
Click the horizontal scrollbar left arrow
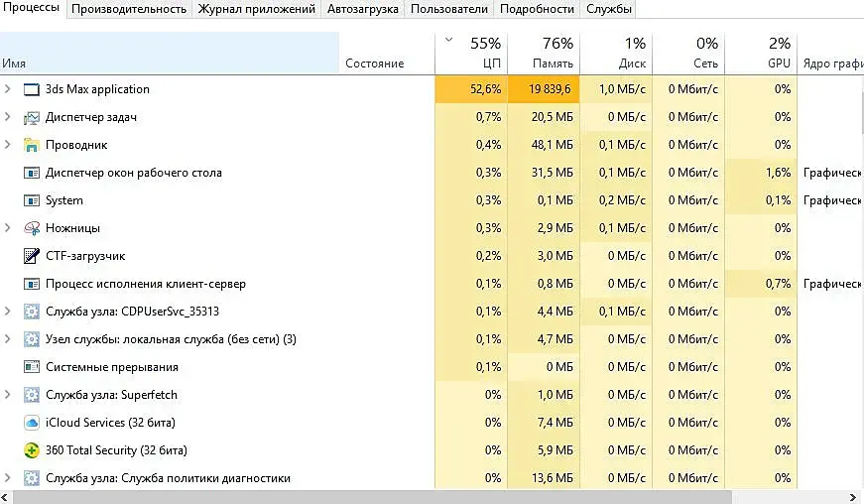coord(6,498)
